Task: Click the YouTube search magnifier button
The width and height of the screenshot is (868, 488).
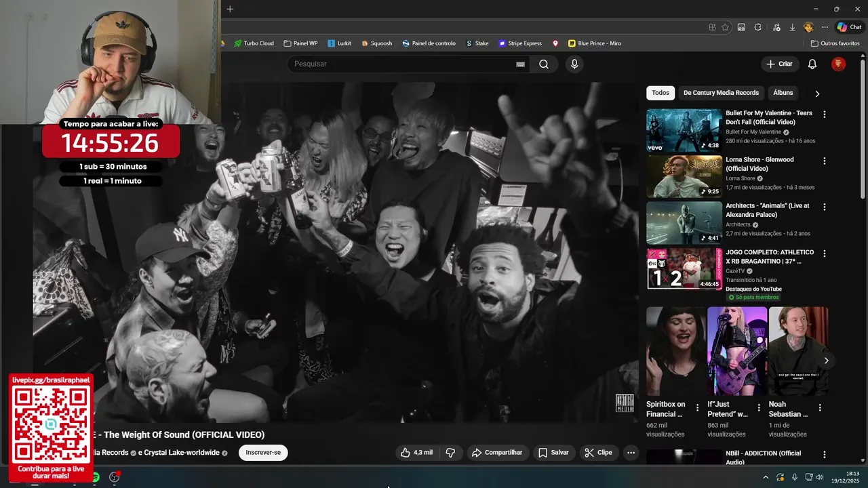Action: coord(544,64)
